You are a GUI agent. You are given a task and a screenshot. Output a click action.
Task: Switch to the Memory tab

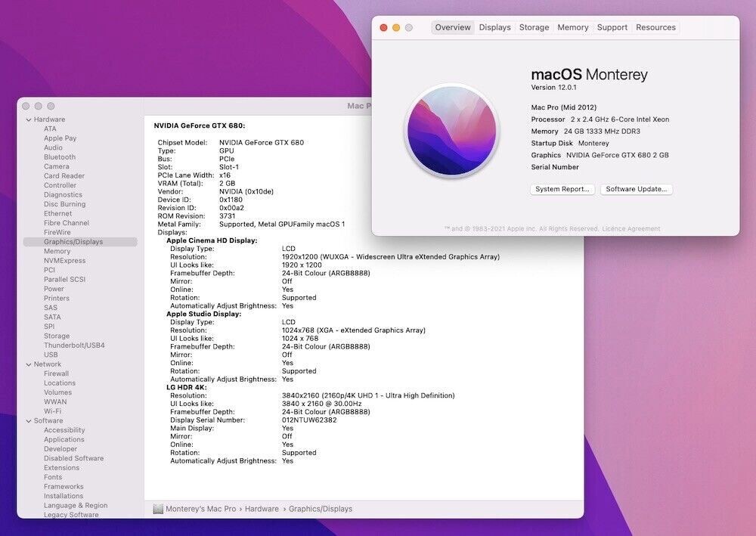[573, 27]
